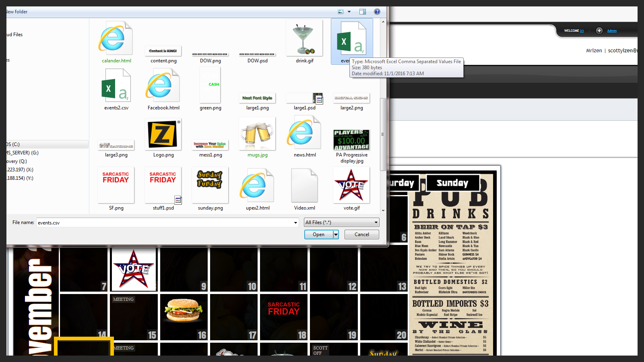Select large2.png thumbnail
644x362 pixels.
351,98
